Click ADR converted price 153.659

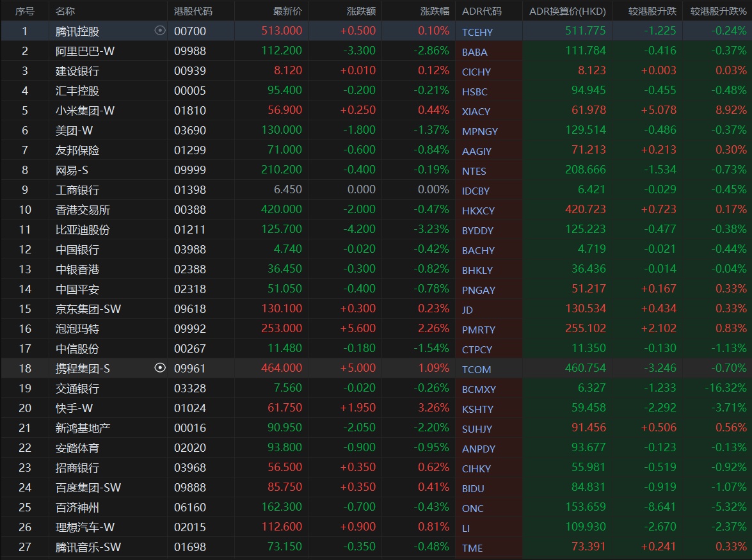[x=586, y=507]
